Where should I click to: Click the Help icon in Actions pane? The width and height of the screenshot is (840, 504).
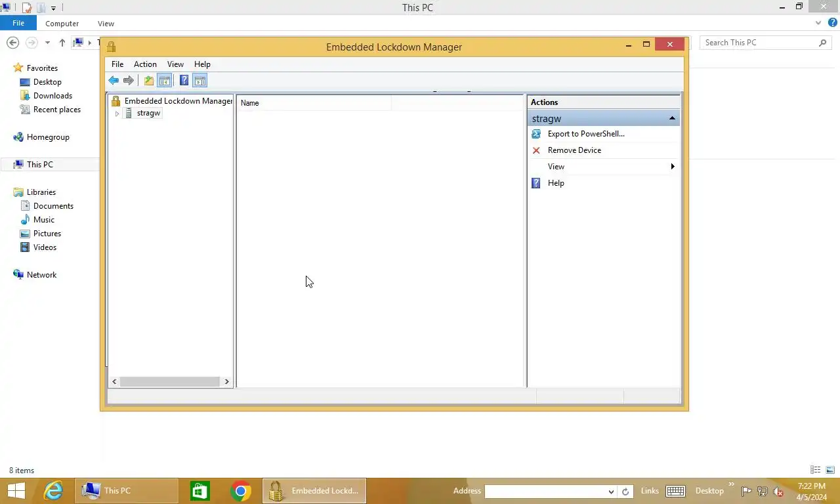pos(536,183)
